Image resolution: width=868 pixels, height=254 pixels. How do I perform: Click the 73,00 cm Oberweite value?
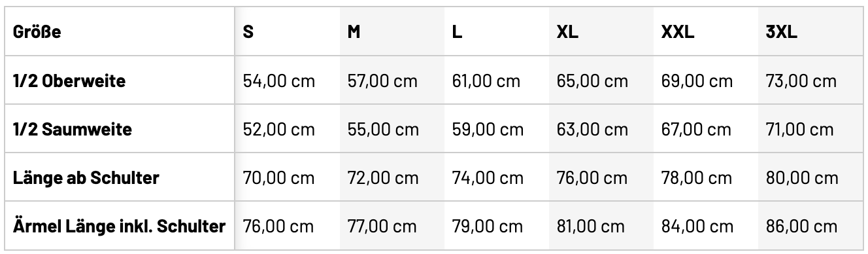pos(801,81)
